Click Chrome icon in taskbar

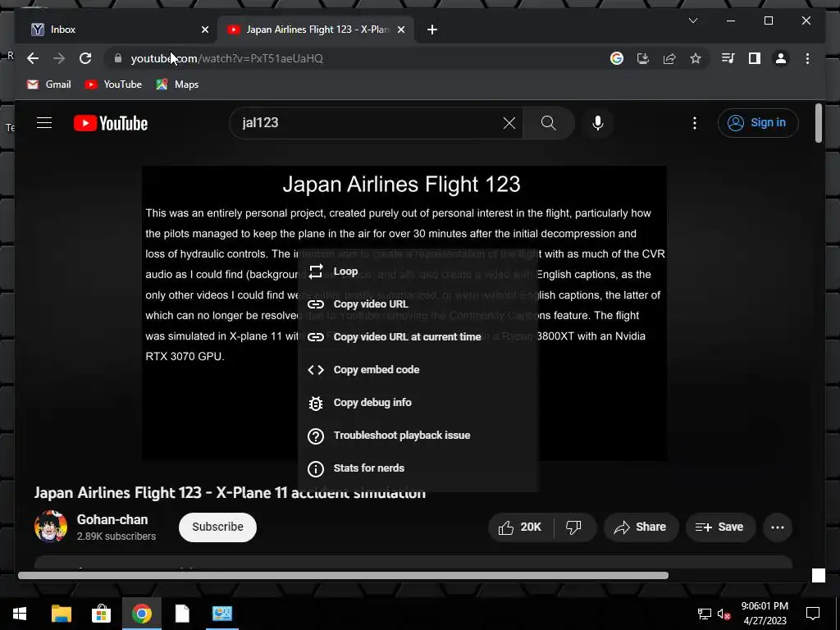click(141, 614)
